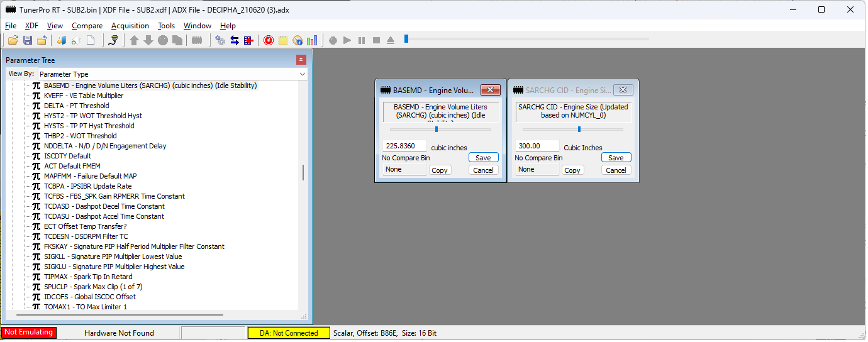Click the gears settings icon in toolbar
Viewport: 868px width, 342px height.
click(x=220, y=40)
